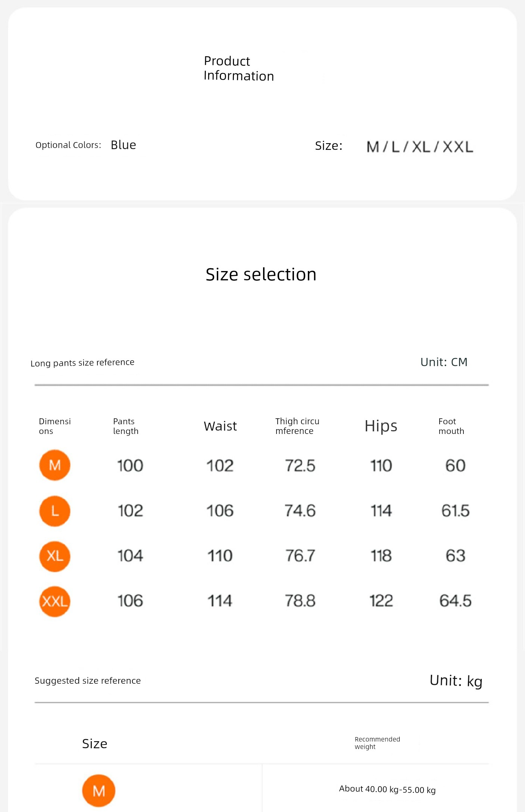Click the Unit: CM label
The height and width of the screenshot is (812, 525).
(444, 362)
